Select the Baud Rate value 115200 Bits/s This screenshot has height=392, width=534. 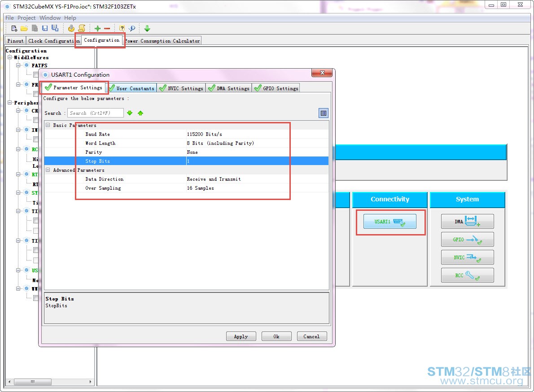(x=204, y=134)
